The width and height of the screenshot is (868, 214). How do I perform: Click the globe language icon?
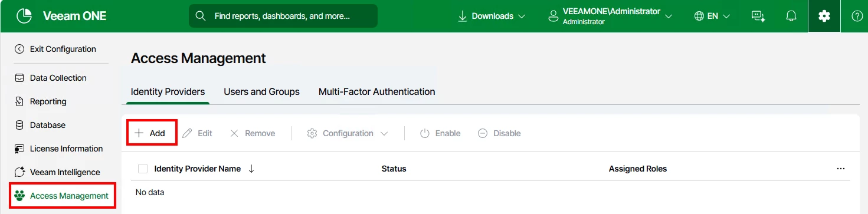point(699,17)
